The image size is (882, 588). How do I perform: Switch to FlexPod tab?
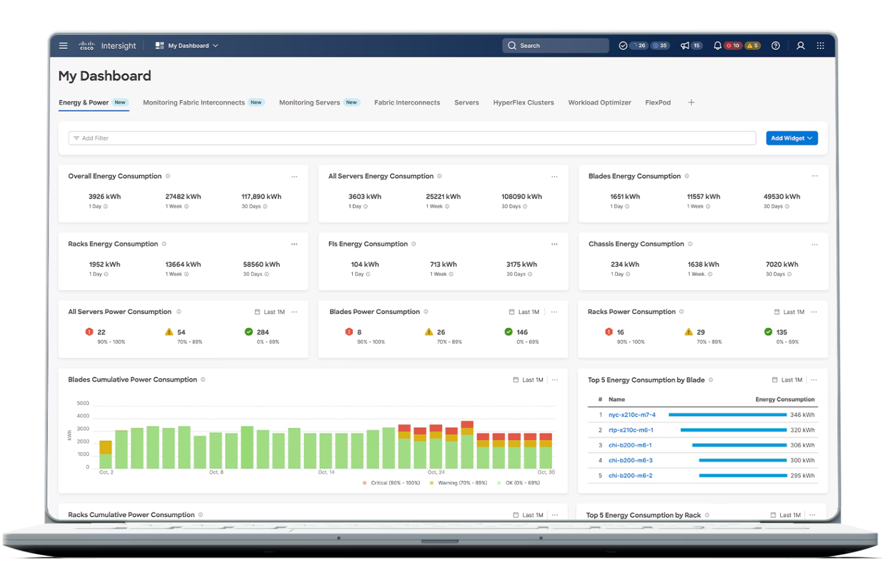(x=658, y=102)
